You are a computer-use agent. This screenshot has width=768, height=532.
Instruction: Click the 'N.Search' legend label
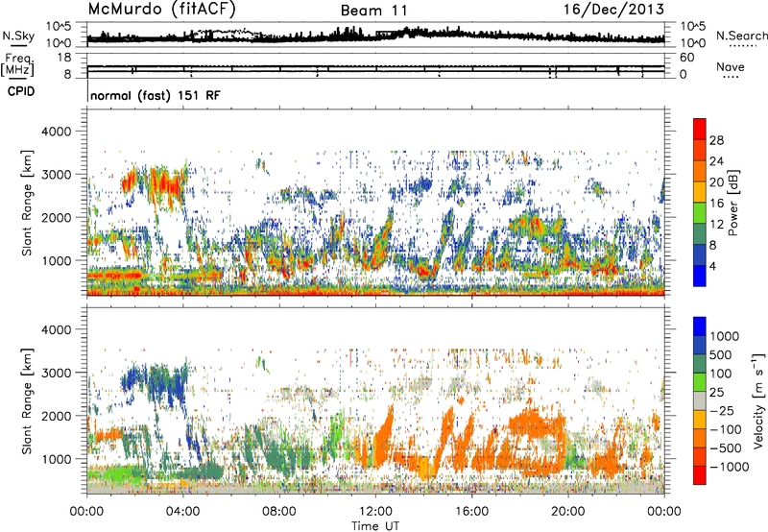pos(741,36)
